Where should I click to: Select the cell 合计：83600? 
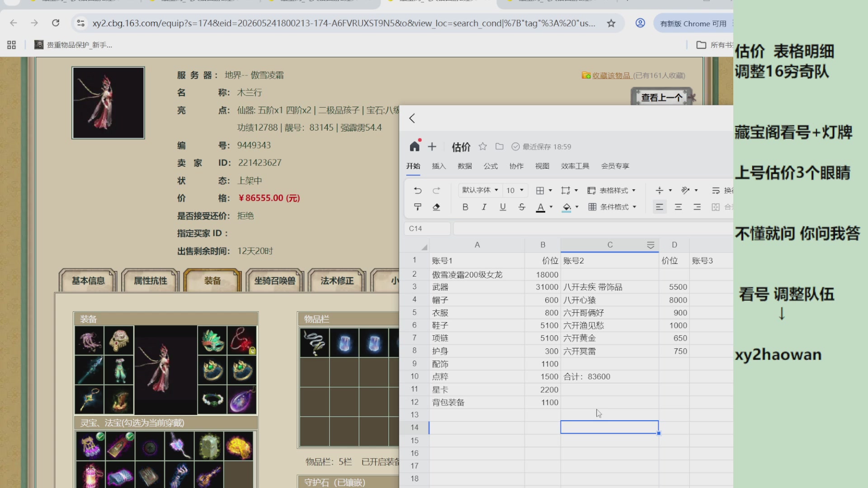pyautogui.click(x=609, y=376)
